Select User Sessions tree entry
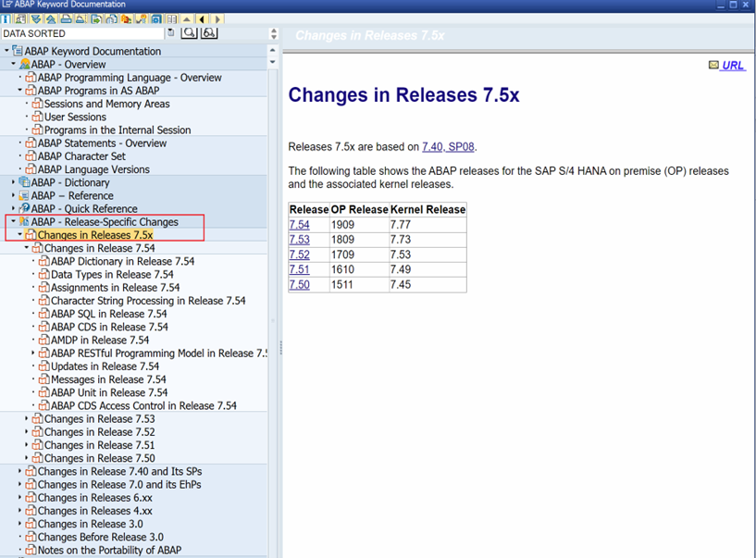 pyautogui.click(x=75, y=117)
